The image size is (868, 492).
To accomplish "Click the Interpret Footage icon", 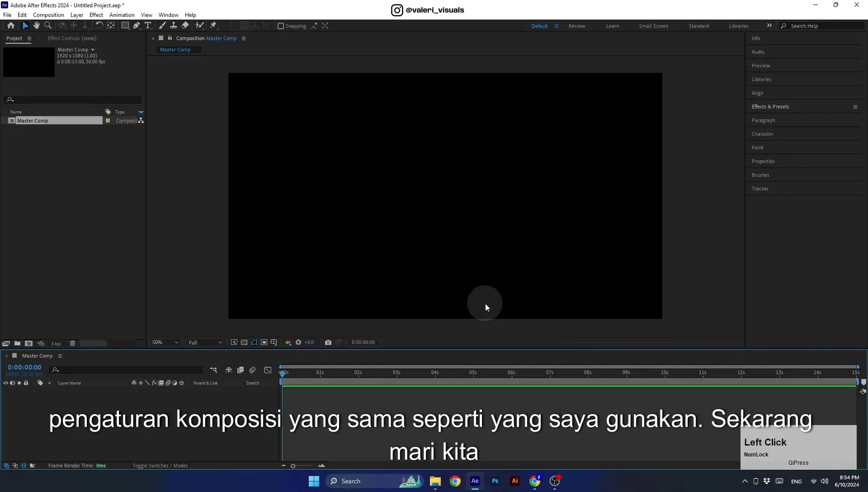I will [6, 344].
